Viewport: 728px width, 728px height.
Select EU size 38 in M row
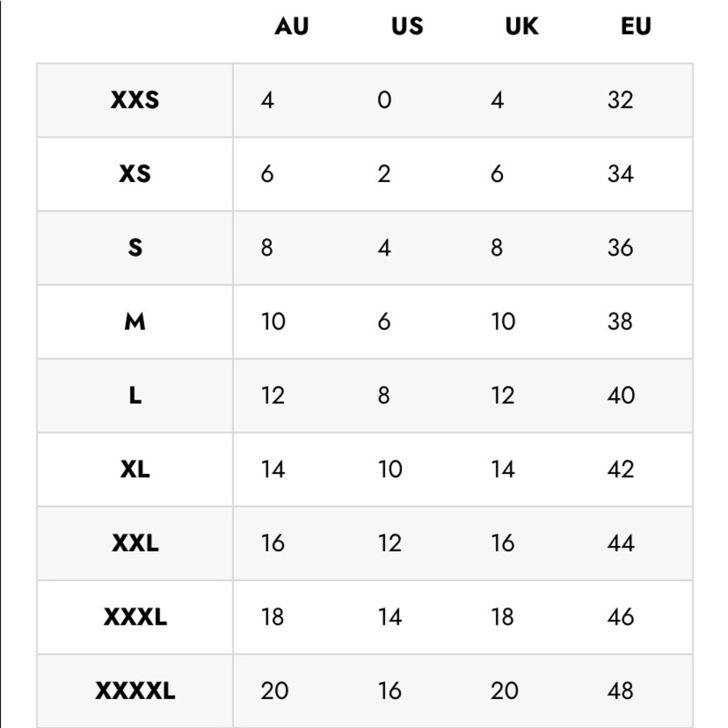(620, 322)
